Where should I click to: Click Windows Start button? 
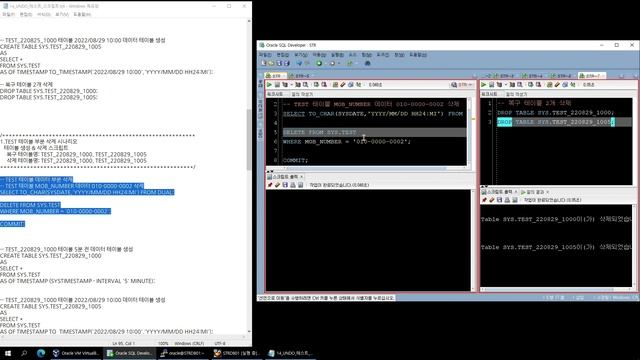[8, 353]
